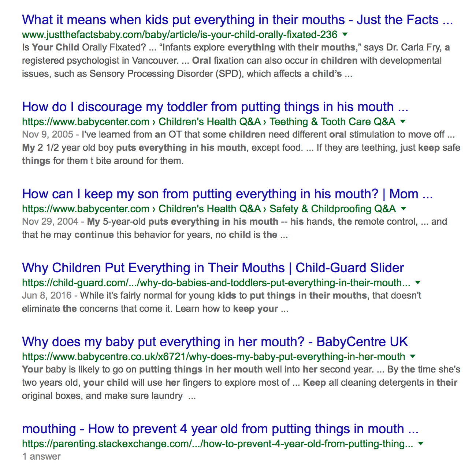Open the justthefactsbaby.com URL dropdown arrow
The height and width of the screenshot is (464, 476).
pyautogui.click(x=345, y=35)
